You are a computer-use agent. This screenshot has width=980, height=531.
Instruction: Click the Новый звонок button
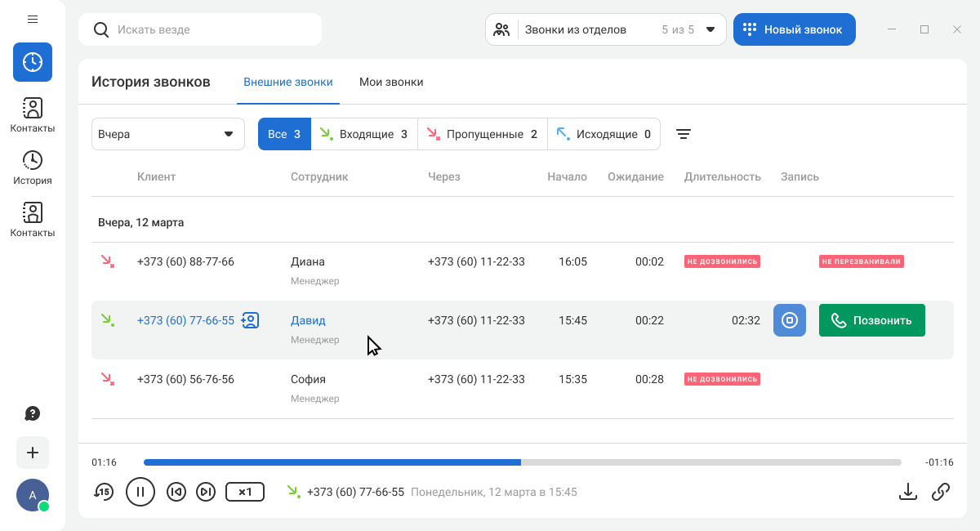point(794,29)
